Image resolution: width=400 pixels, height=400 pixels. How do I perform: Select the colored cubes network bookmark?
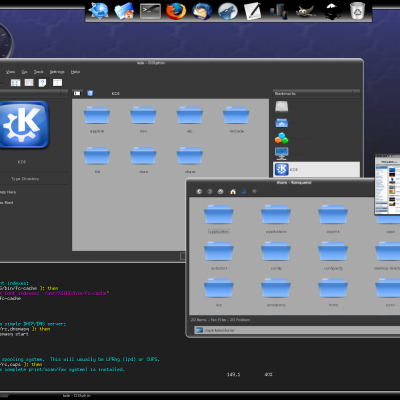pos(282,138)
